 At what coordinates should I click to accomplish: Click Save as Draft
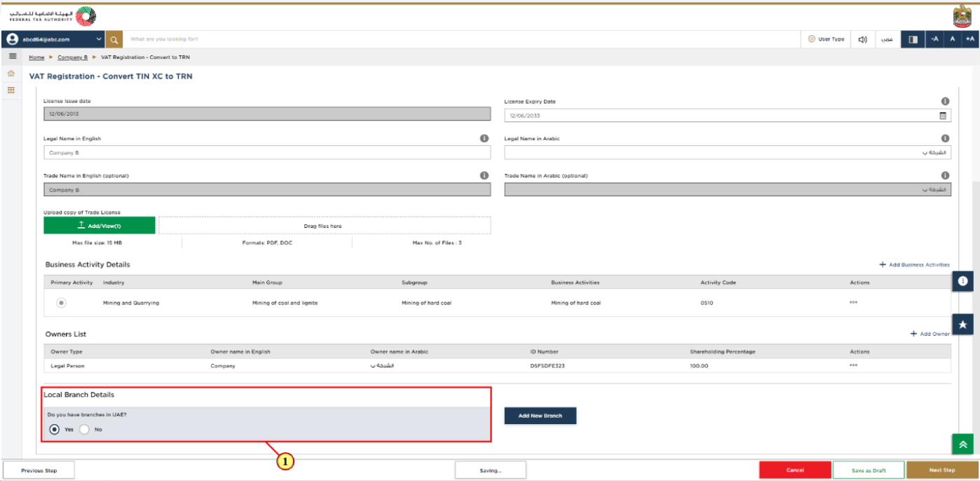[x=869, y=470]
